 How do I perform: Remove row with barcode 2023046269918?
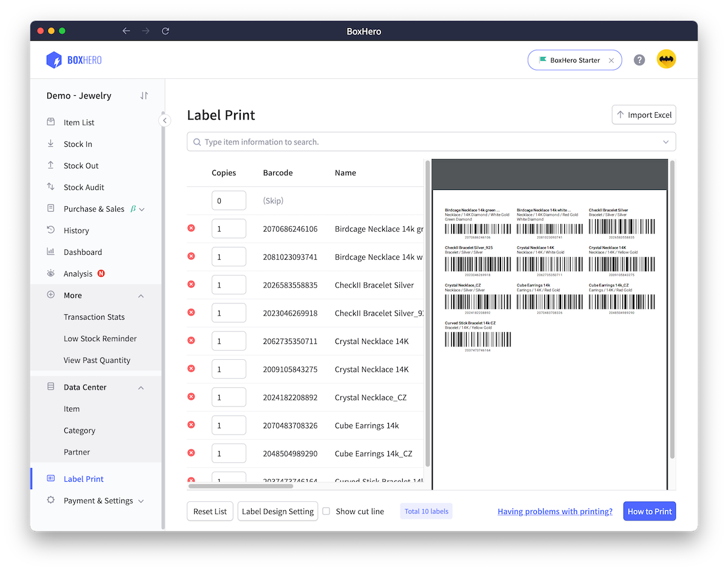(191, 313)
